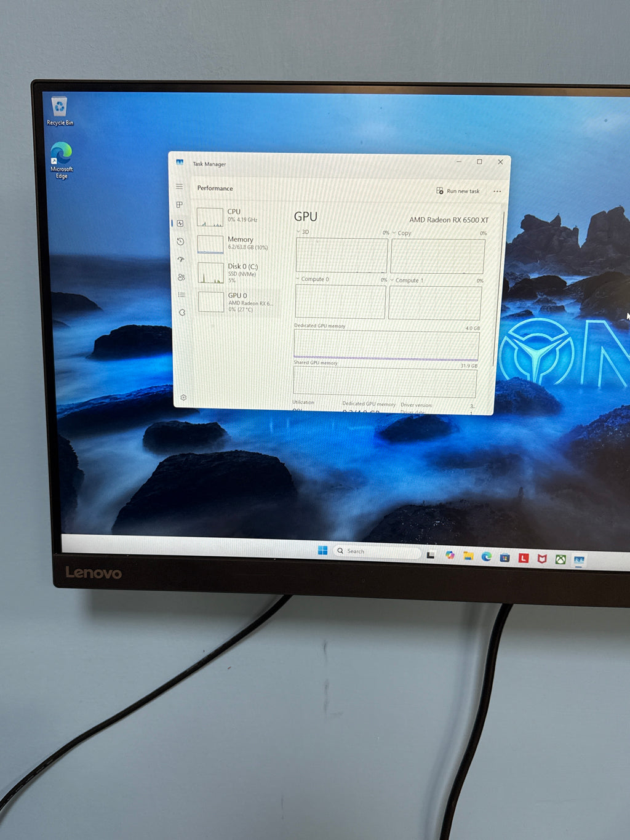The height and width of the screenshot is (840, 630).
Task: Click the AMD Radeon RX 6500 XT label
Action: 449,220
